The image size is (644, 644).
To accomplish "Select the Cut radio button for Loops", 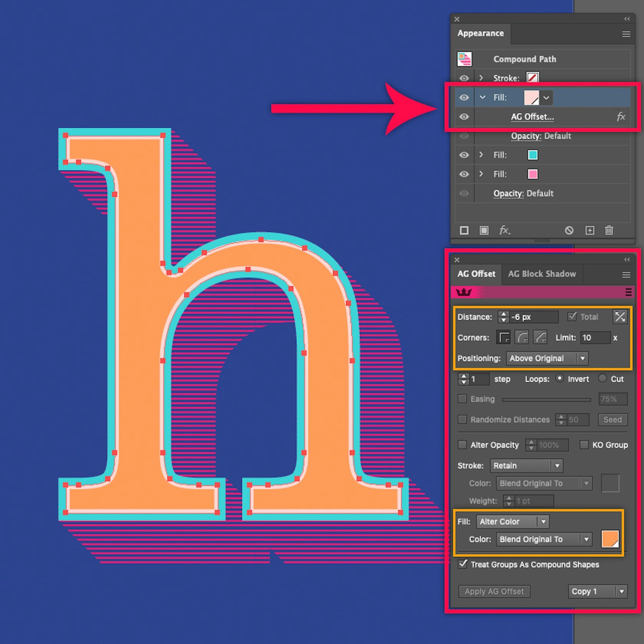I will coord(603,379).
